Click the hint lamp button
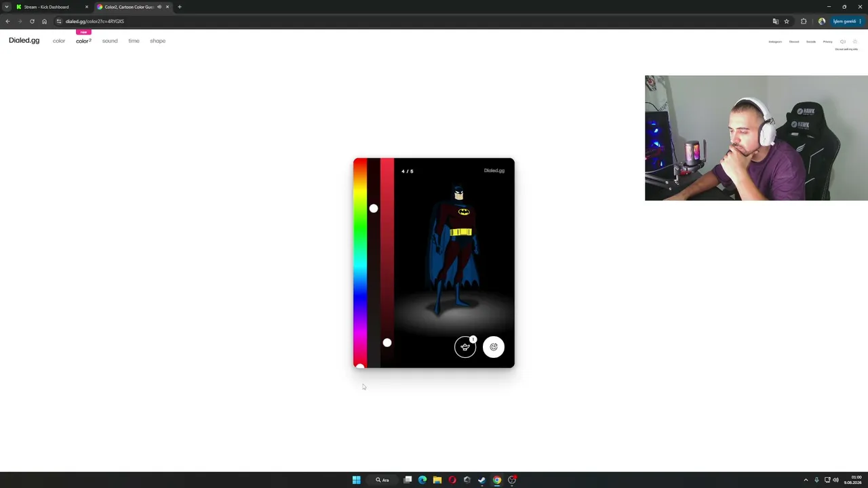This screenshot has width=868, height=488. click(465, 347)
